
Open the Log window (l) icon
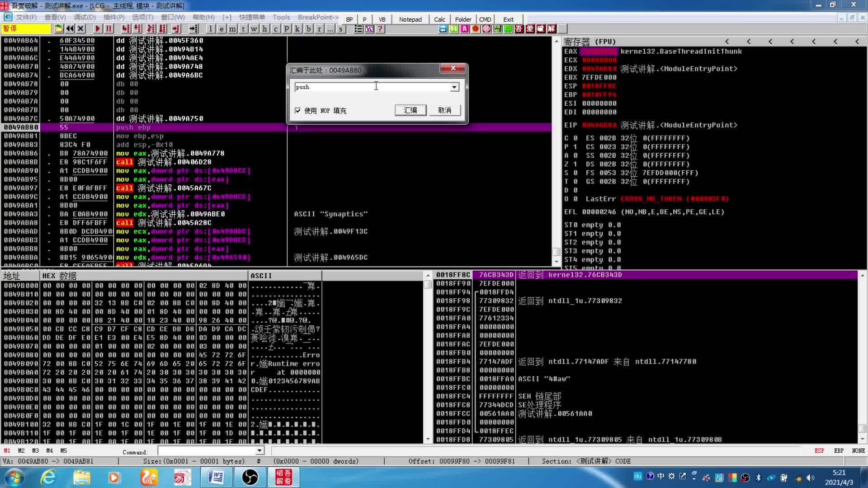[x=211, y=29]
